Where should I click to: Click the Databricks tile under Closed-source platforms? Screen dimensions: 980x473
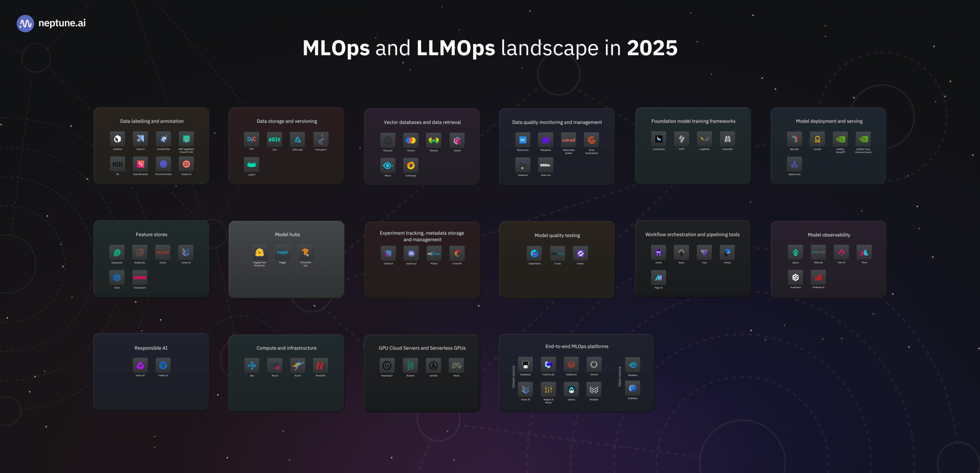click(x=571, y=364)
